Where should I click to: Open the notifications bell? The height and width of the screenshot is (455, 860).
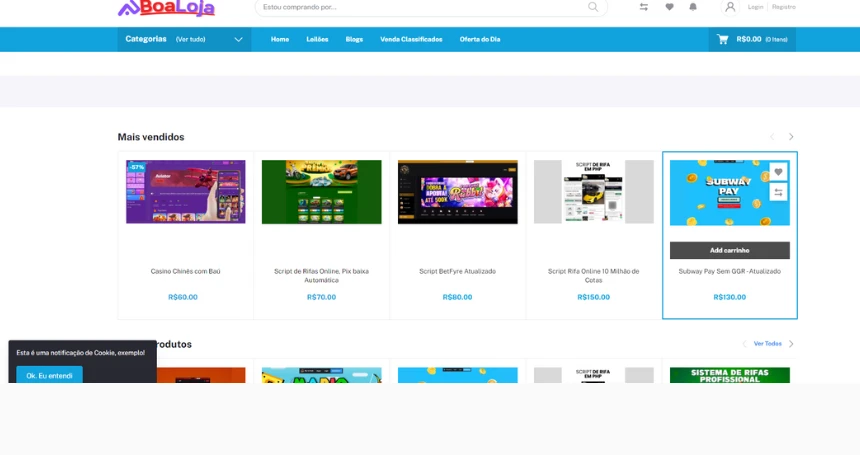point(693,7)
